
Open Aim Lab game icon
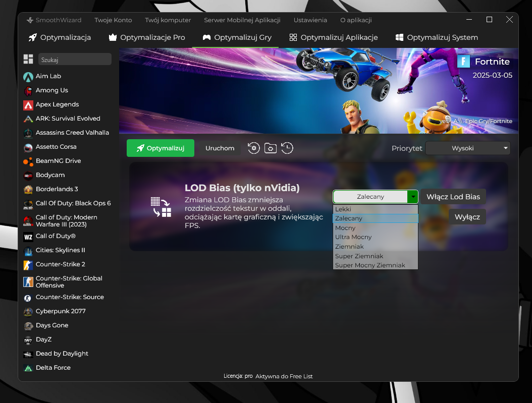pyautogui.click(x=28, y=77)
